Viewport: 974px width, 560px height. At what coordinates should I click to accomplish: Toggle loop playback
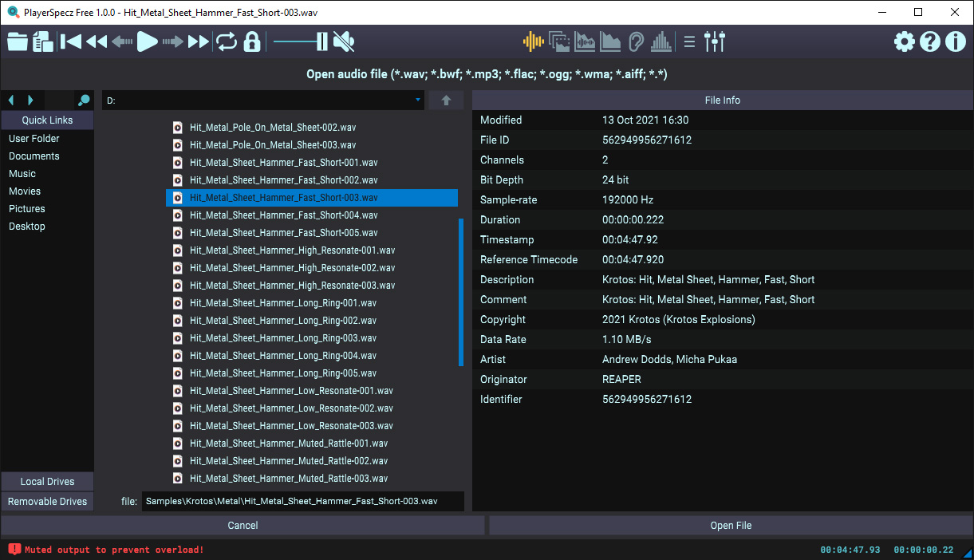pyautogui.click(x=227, y=41)
